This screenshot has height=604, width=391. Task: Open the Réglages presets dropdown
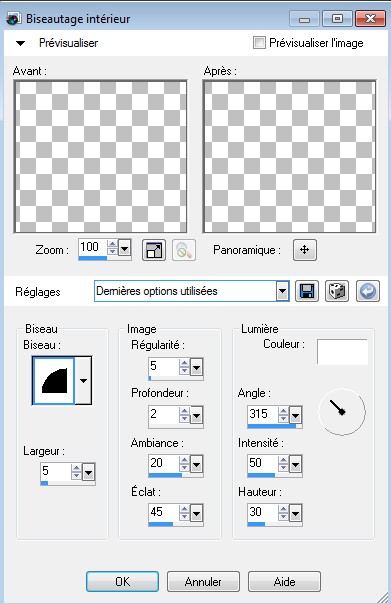[x=282, y=291]
